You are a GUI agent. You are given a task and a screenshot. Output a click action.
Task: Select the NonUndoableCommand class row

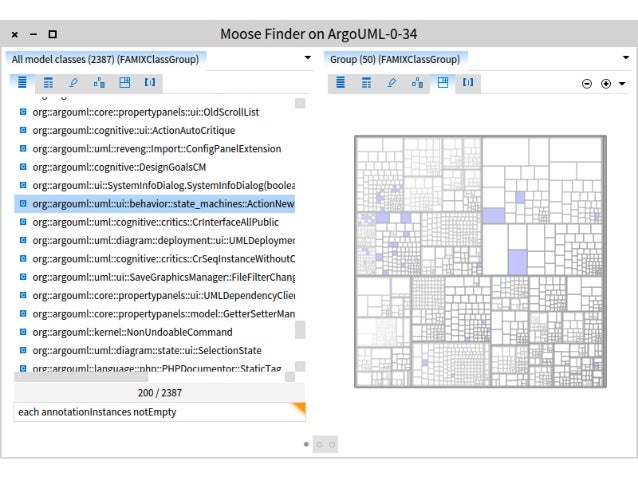(155, 332)
